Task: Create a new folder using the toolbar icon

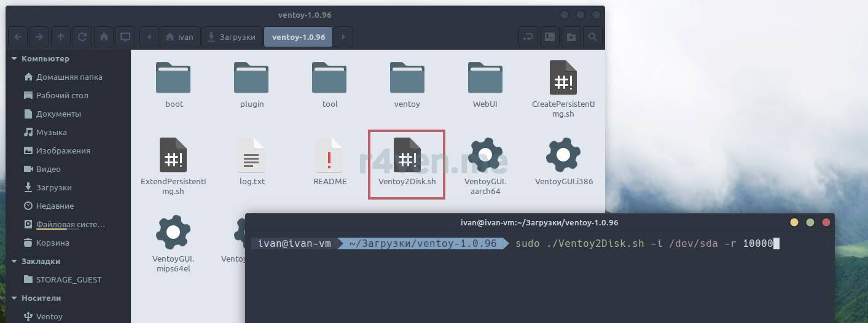Action: point(571,37)
